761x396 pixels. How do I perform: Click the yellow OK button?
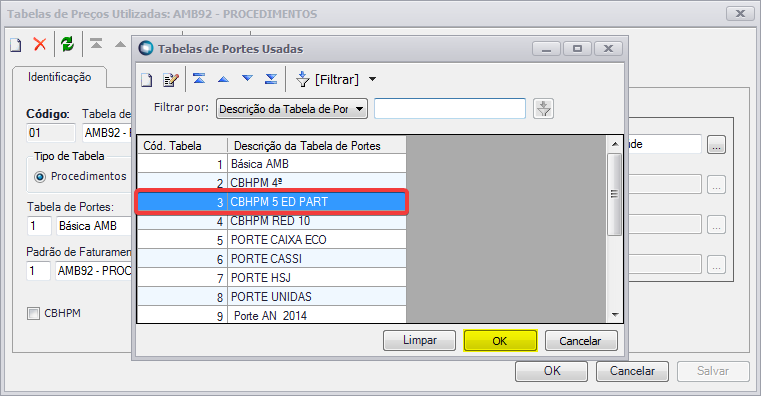coord(500,341)
